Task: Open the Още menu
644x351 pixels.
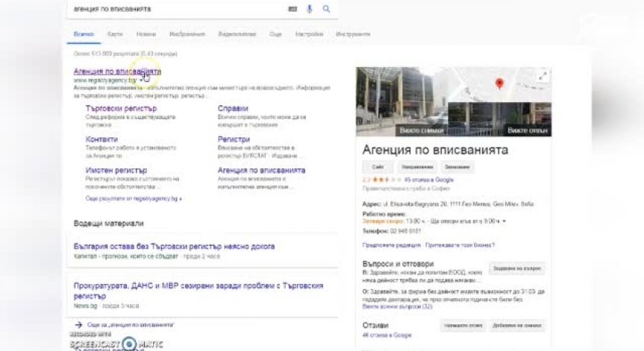Action: (x=275, y=34)
